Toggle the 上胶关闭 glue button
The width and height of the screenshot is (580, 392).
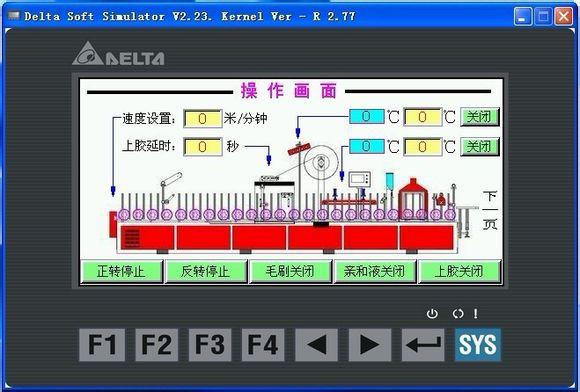click(459, 271)
